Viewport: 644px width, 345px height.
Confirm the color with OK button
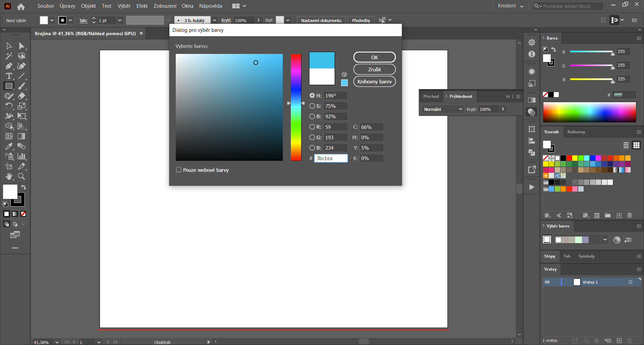pyautogui.click(x=374, y=57)
